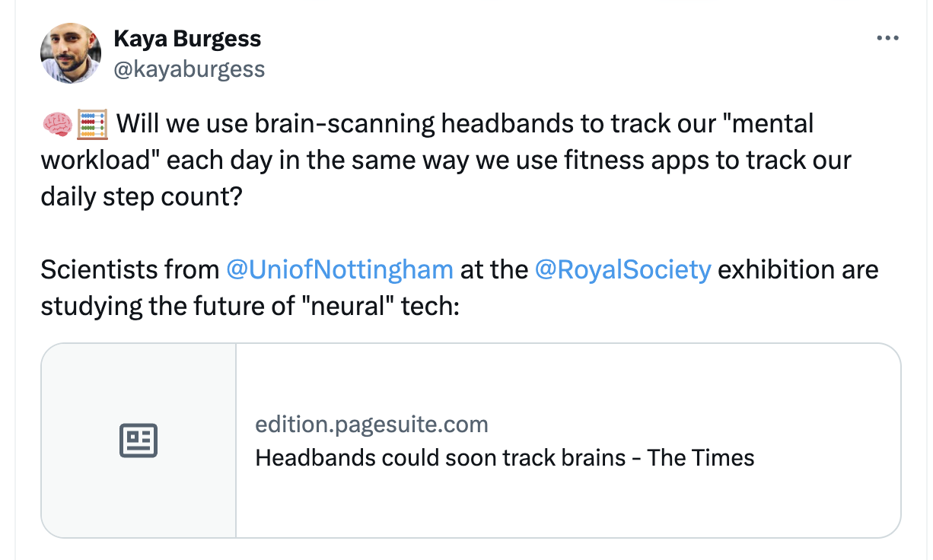Open Kaya Burgess profile picture

70,52
